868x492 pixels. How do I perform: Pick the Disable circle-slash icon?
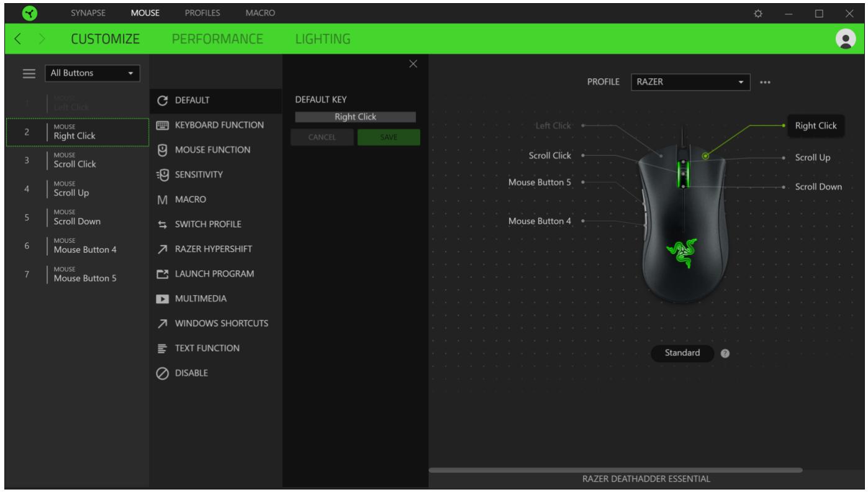coord(163,373)
